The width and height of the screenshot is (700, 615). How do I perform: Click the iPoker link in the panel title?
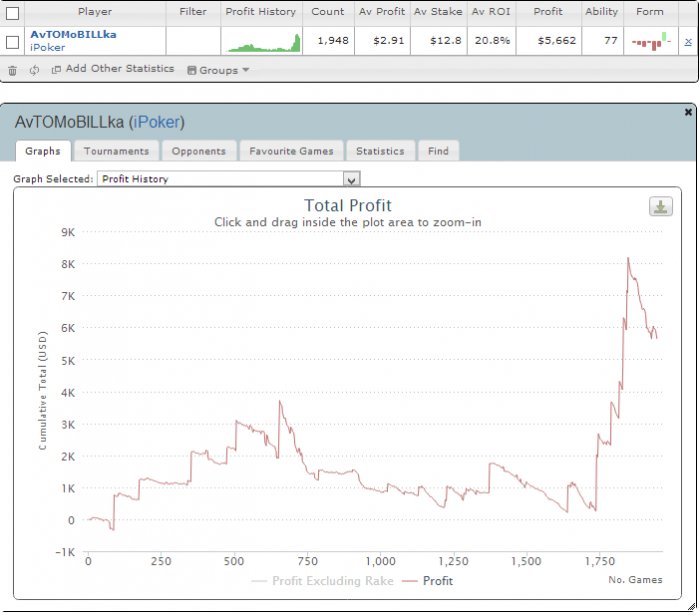click(x=156, y=122)
